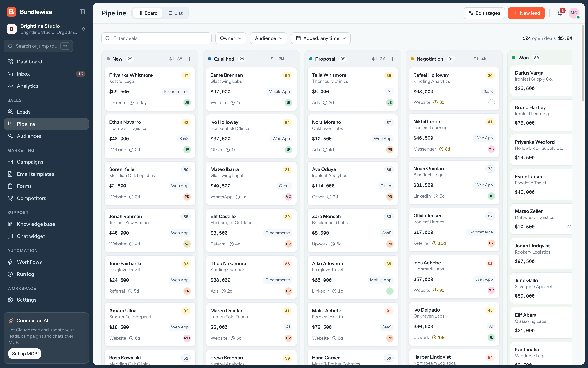Click the Edit stages button
Image resolution: width=588 pixels, height=368 pixels.
(x=484, y=13)
